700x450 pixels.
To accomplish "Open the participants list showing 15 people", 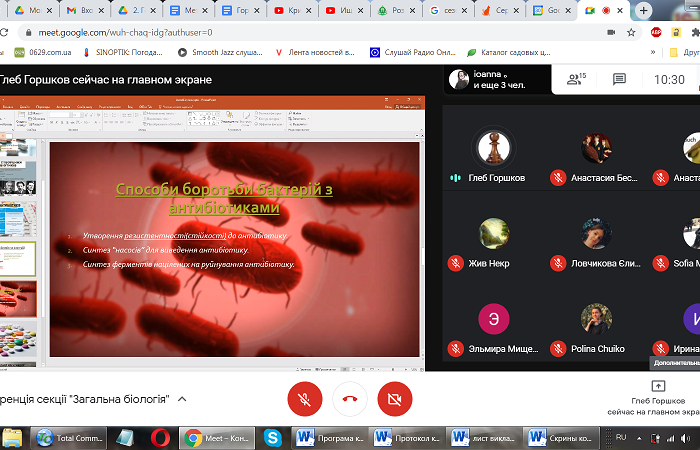I will pos(574,79).
